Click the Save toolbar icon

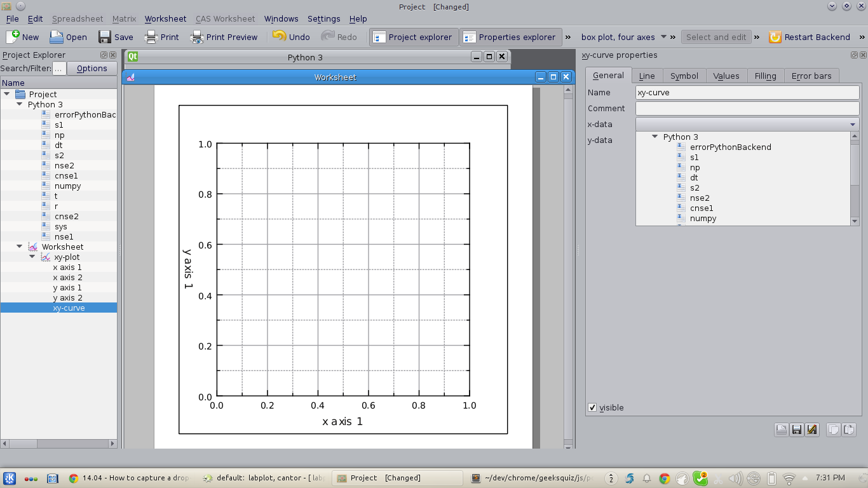pos(116,37)
